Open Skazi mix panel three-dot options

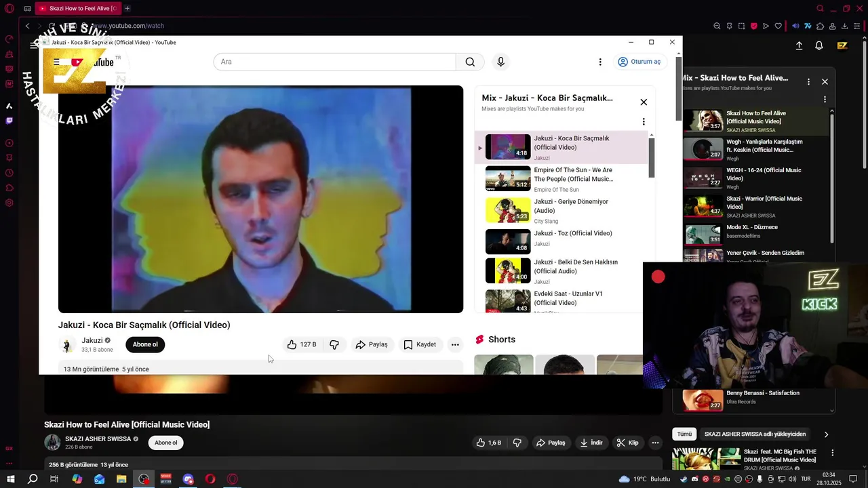pyautogui.click(x=808, y=81)
